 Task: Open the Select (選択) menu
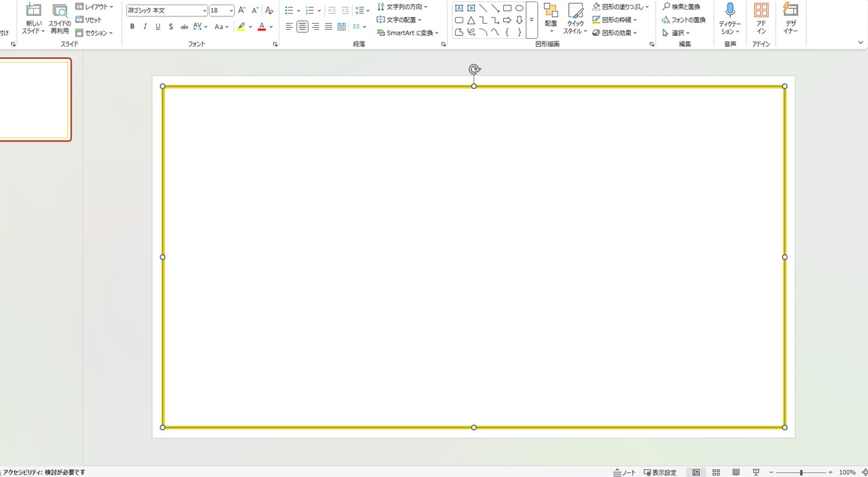click(x=676, y=33)
